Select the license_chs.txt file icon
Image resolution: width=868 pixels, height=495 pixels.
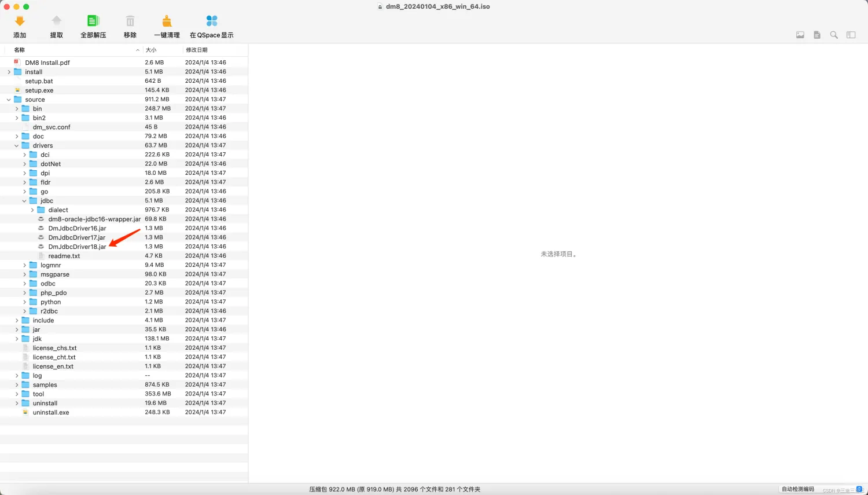[x=25, y=348]
